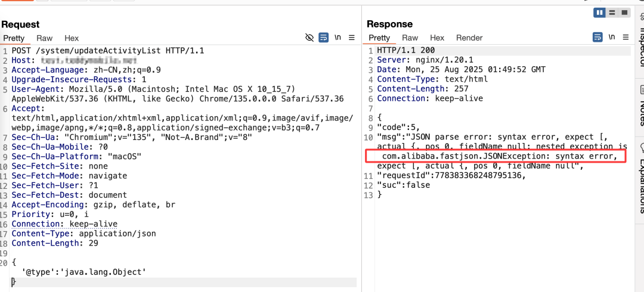Click the Response panel heading
Screen dimensions: 644x292
click(x=390, y=24)
